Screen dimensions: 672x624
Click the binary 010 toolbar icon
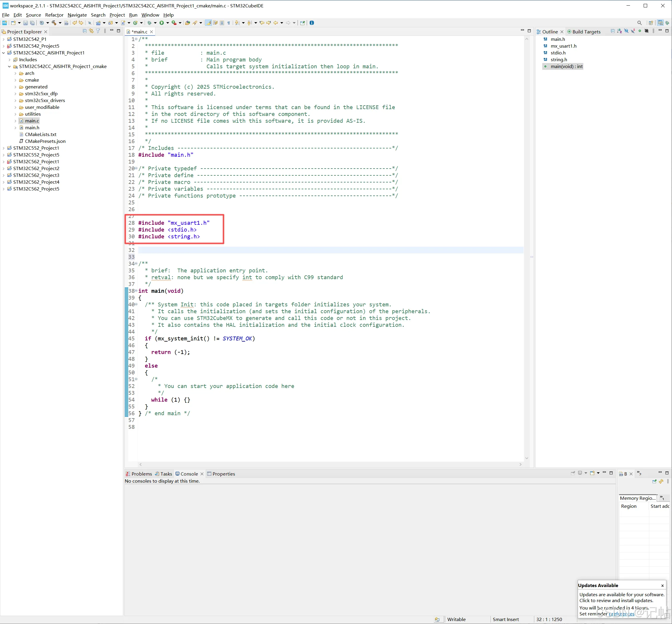click(x=66, y=23)
